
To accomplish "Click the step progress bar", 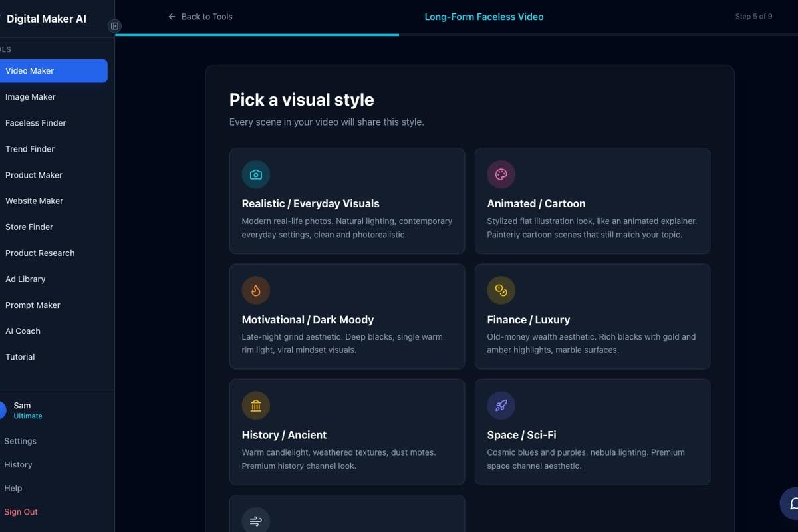I will click(456, 35).
